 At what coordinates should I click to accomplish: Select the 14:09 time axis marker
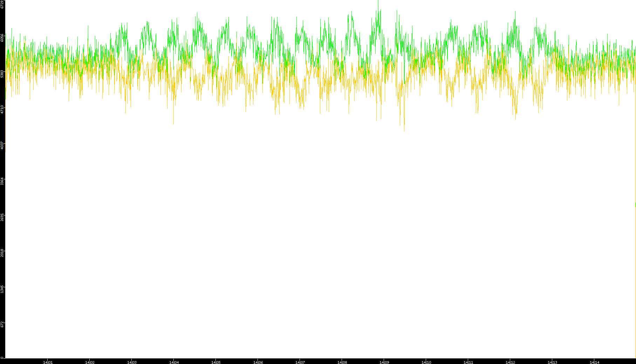point(384,362)
